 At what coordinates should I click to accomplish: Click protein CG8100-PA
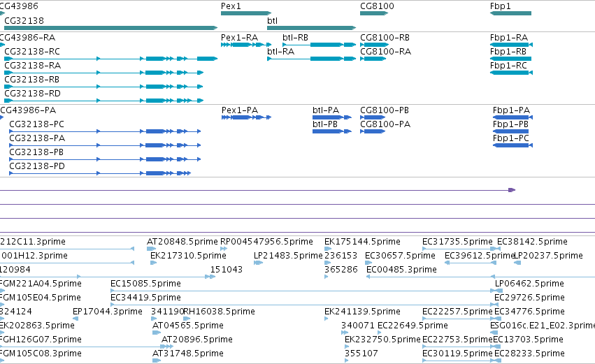coord(385,124)
